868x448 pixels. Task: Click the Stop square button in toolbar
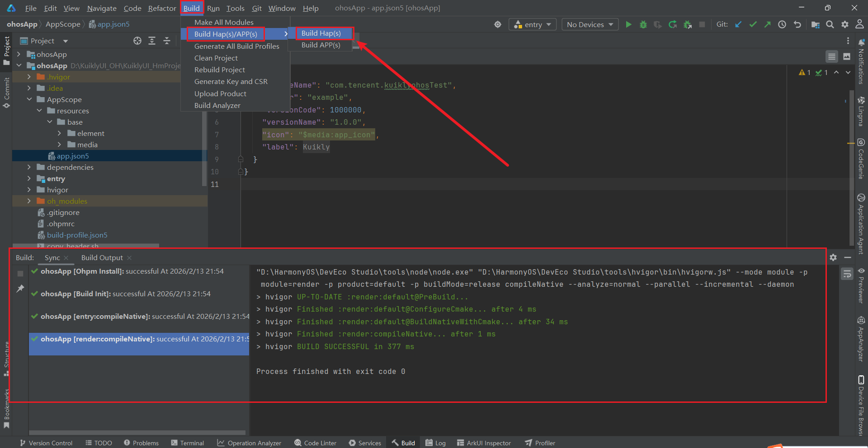702,24
